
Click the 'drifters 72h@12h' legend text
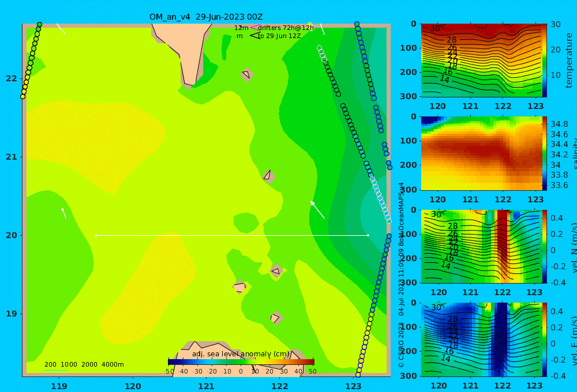[x=286, y=28]
